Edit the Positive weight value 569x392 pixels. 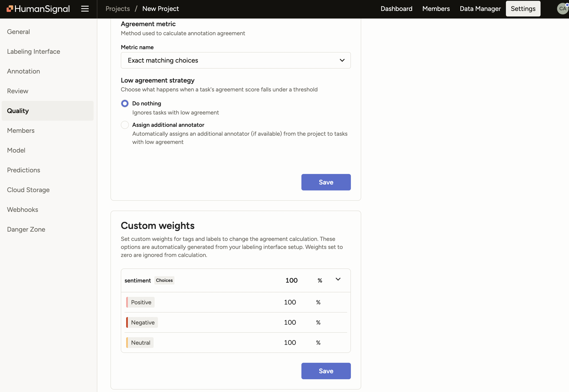pyautogui.click(x=290, y=302)
